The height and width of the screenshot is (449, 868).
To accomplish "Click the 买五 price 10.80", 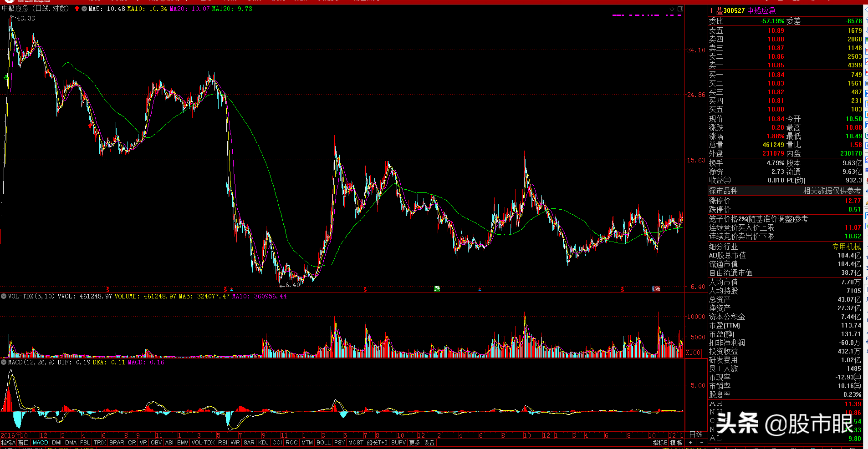I will [x=776, y=110].
